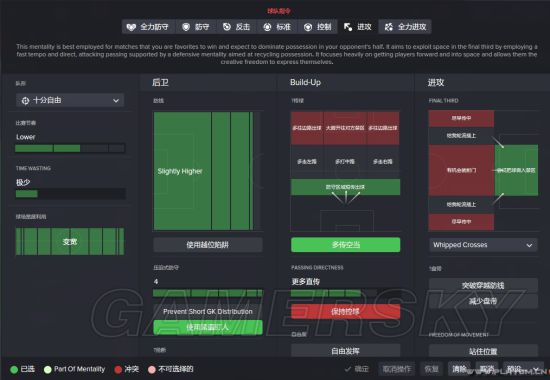The image size is (550, 380).
Task: Expand the Whipped Crosses dropdown
Action: (483, 245)
